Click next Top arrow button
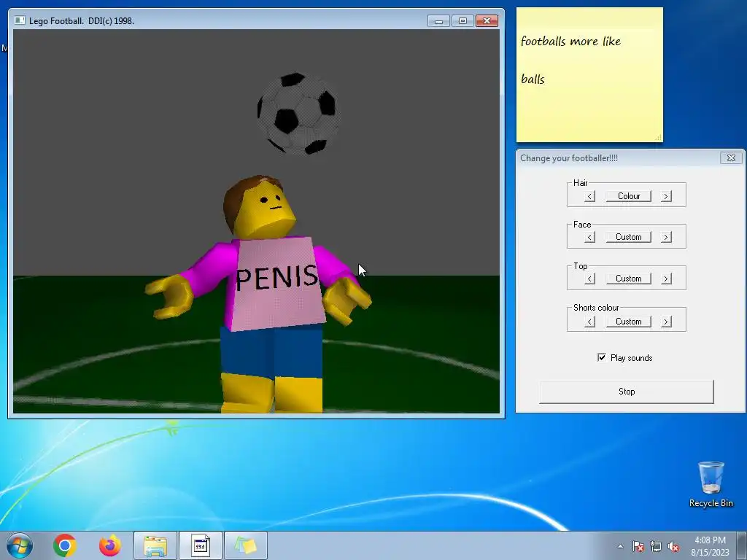Screen dimensions: 747x560 666,279
